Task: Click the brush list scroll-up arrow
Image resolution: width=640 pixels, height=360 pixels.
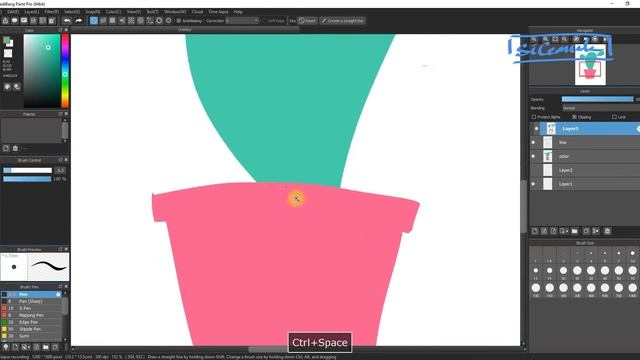Action: (65, 293)
